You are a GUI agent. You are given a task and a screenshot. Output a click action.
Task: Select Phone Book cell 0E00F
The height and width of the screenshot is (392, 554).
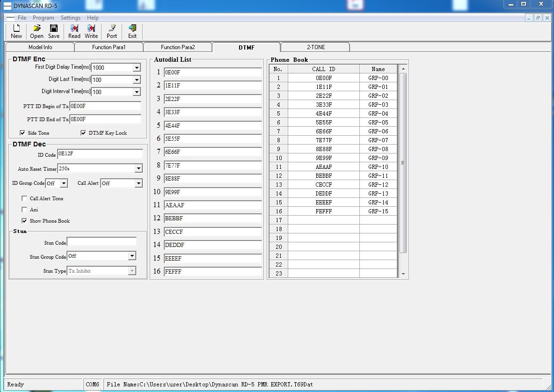pyautogui.click(x=324, y=78)
